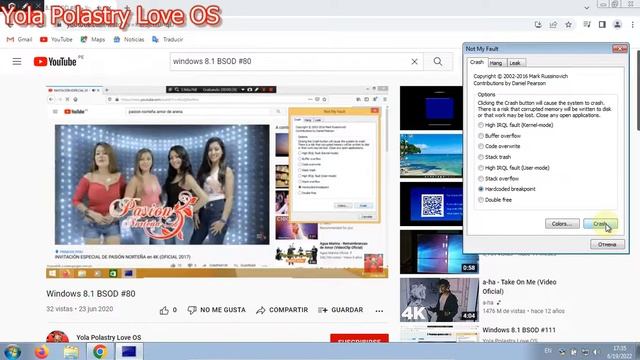Open the blue screen video thumbnail at top
Viewport: 640px width, 360px height.
point(431,108)
